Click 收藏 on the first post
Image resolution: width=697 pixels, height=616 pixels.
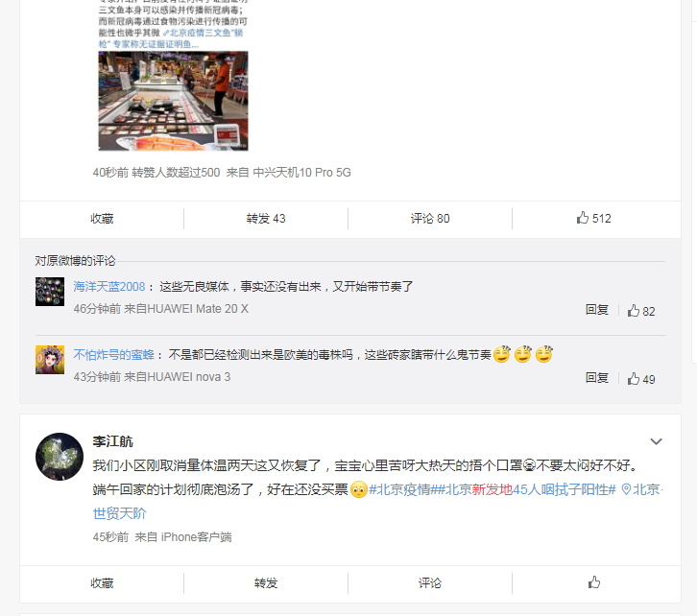(102, 219)
